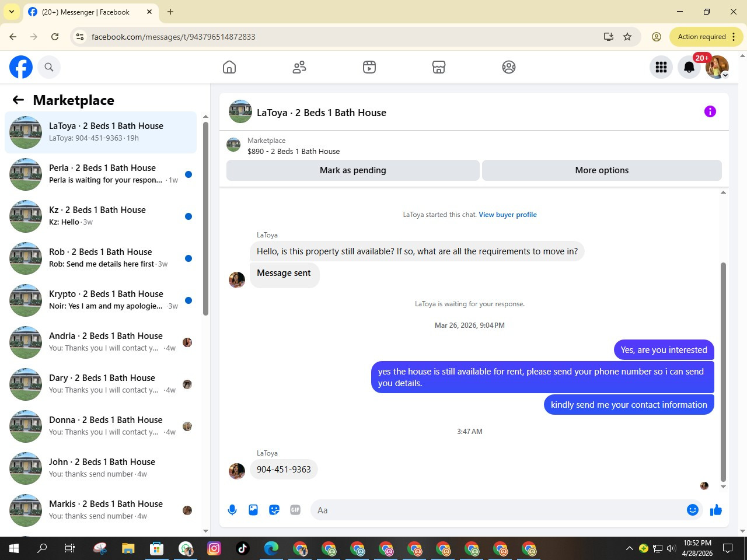
Task: Choose a sticker icon
Action: [x=274, y=510]
